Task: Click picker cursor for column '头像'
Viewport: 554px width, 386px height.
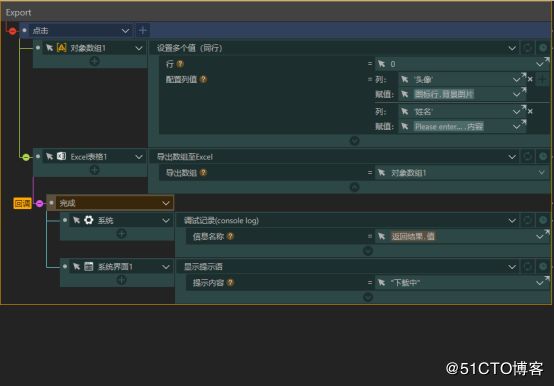Action: pyautogui.click(x=405, y=79)
